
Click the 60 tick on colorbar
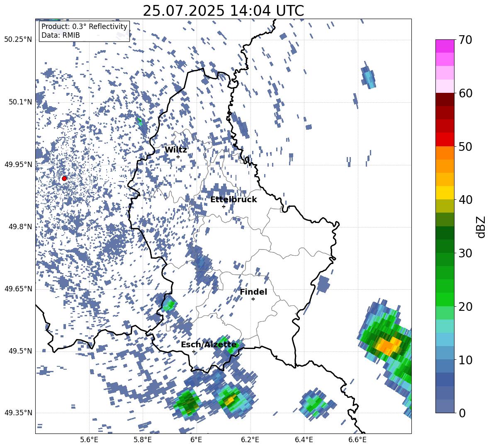point(465,93)
